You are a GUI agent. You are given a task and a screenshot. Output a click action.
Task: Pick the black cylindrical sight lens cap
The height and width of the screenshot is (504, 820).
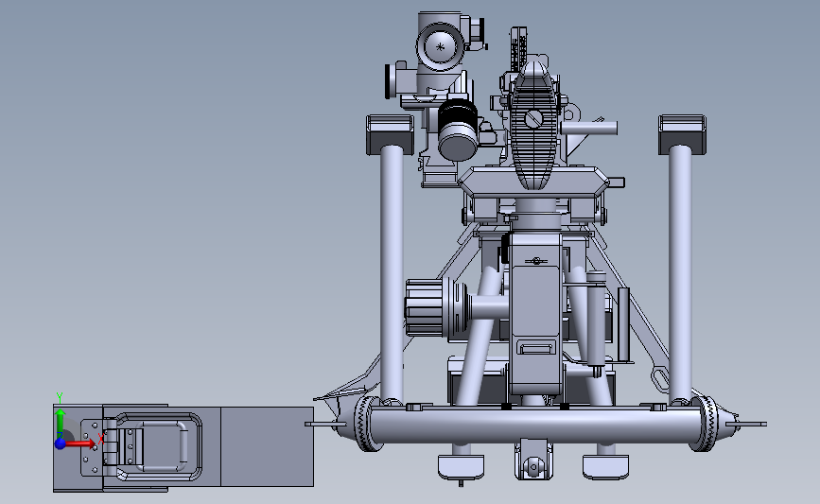pos(458,130)
